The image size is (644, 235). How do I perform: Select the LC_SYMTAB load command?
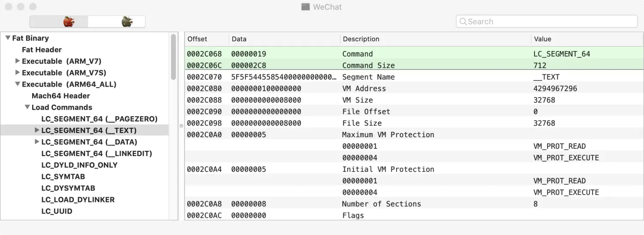(x=63, y=177)
